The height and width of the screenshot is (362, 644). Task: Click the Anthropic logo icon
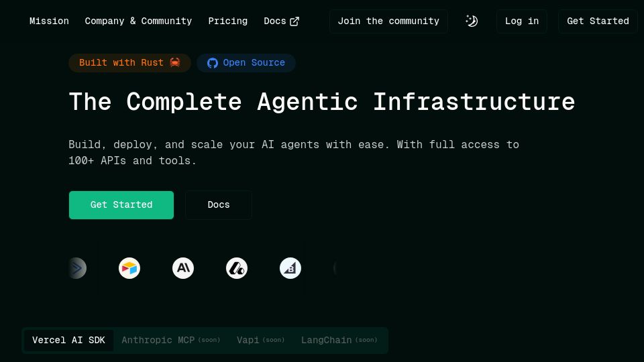[183, 268]
